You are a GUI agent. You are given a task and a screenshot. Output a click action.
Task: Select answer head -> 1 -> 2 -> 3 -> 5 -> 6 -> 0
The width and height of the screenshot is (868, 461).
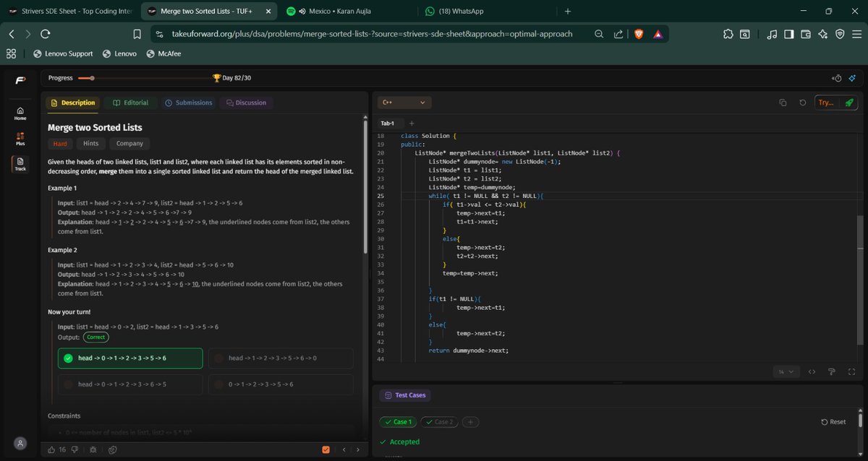(281, 358)
